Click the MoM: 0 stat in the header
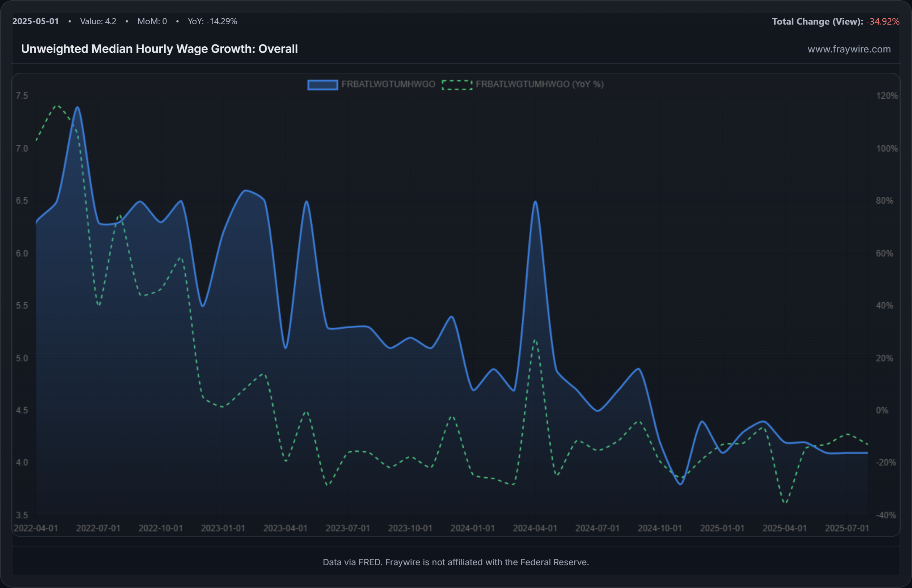The height and width of the screenshot is (588, 912). tap(152, 21)
